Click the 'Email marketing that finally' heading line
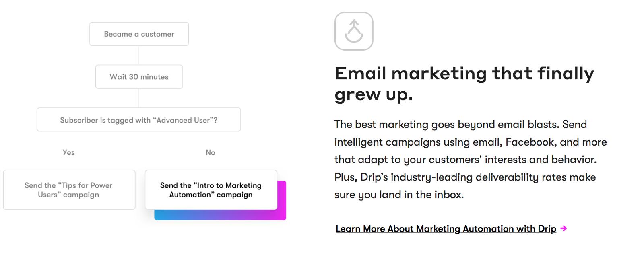The width and height of the screenshot is (644, 267). point(464,74)
